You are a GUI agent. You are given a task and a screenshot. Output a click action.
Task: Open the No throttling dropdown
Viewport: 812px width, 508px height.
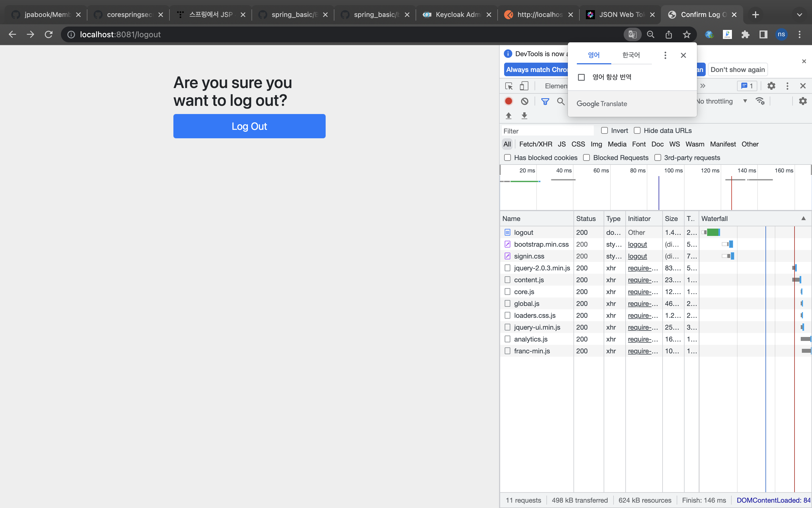(722, 101)
